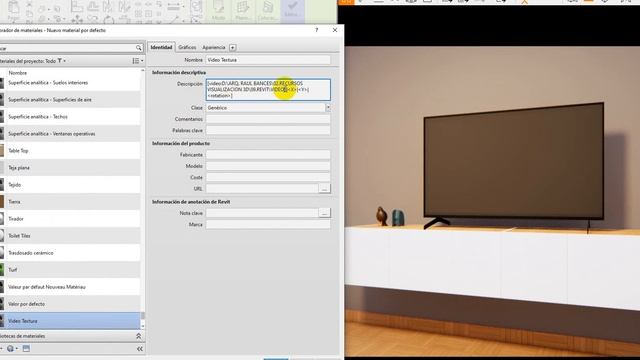This screenshot has width=640, height=360.
Task: Click the TV screen in the render view
Action: click(x=513, y=161)
